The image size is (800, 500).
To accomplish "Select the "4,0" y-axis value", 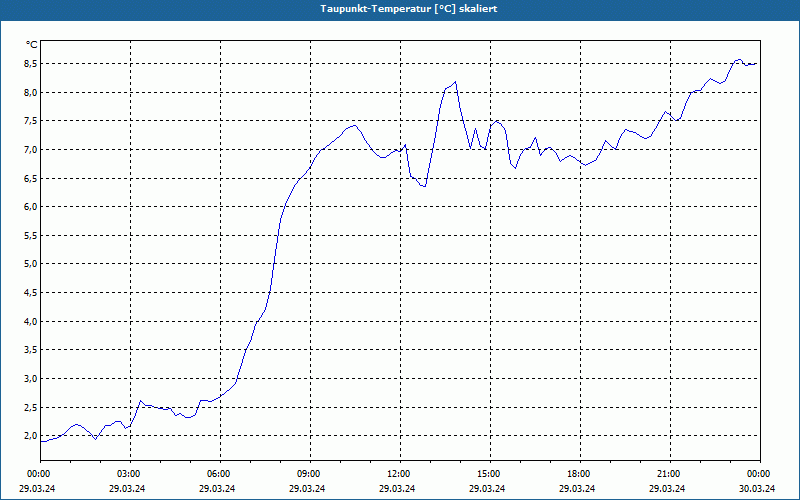I will pyautogui.click(x=31, y=321).
